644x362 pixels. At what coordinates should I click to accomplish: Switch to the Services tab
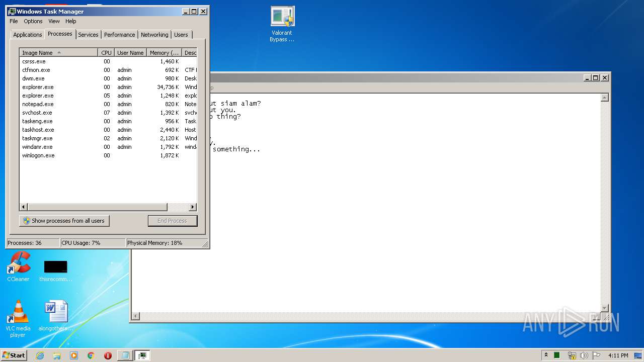[x=88, y=35]
